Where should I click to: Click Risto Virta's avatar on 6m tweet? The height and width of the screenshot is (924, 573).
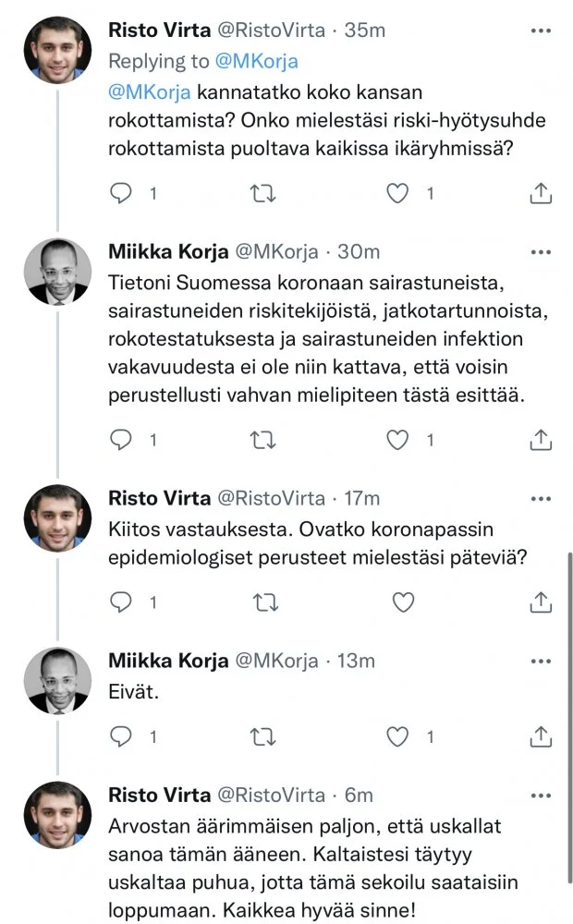coord(57,814)
